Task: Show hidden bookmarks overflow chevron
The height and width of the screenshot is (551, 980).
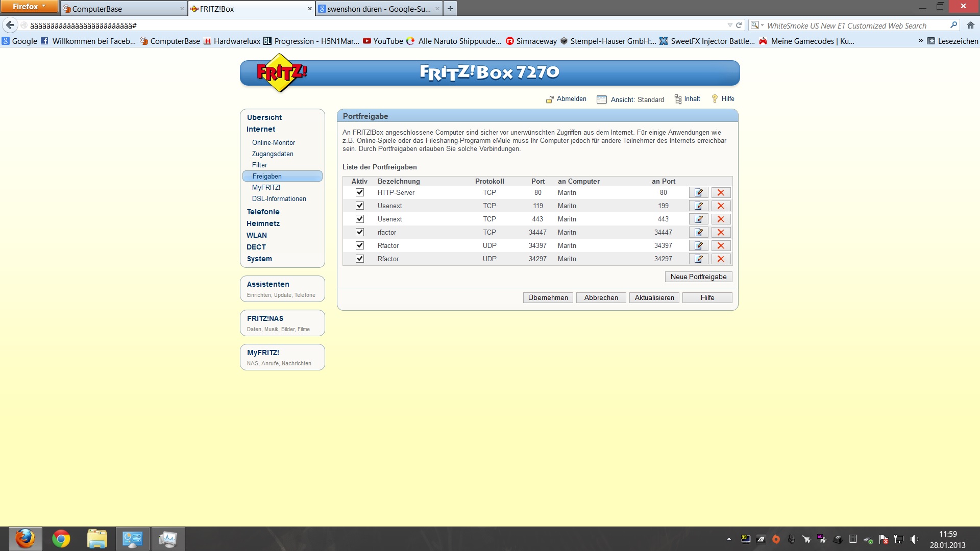Action: [920, 41]
